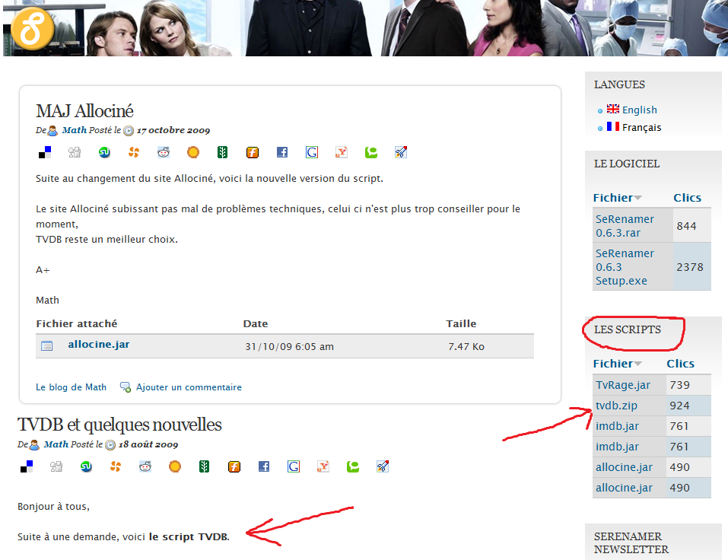728x560 pixels.
Task: Share MAJ Allociné post on Delicious
Action: tap(45, 152)
